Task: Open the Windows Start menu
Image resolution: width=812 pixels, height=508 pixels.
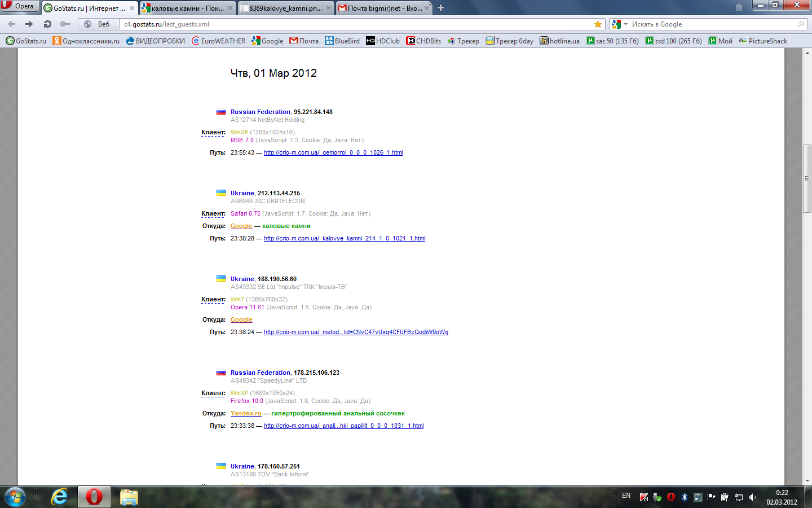Action: 15,497
